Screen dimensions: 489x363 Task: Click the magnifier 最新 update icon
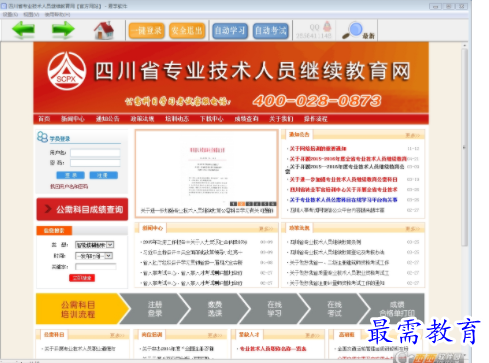coord(359,31)
